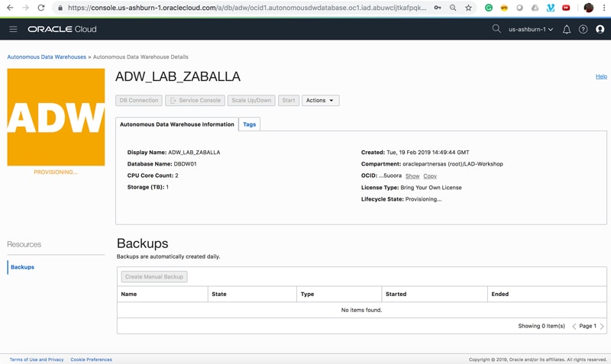The image size is (611, 364).
Task: Click the grey circle extension icon
Action: [519, 8]
